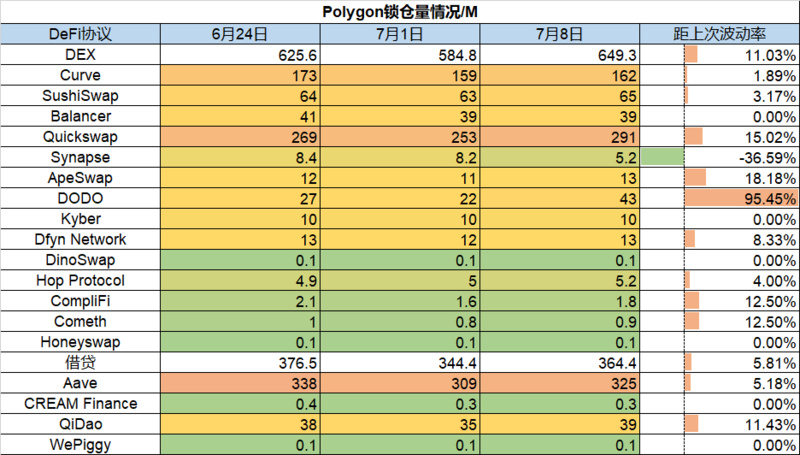
Task: Click the Polygon锁仓量情况/M table title
Action: [400, 12]
